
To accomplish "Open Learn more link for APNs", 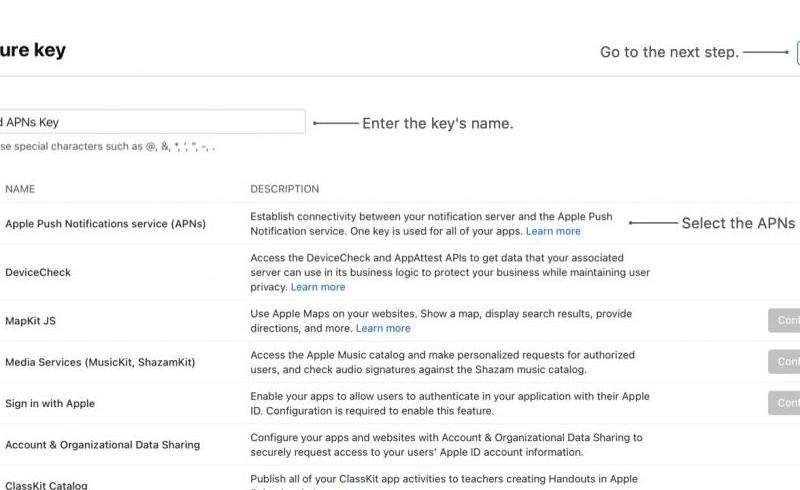I will coord(553,231).
